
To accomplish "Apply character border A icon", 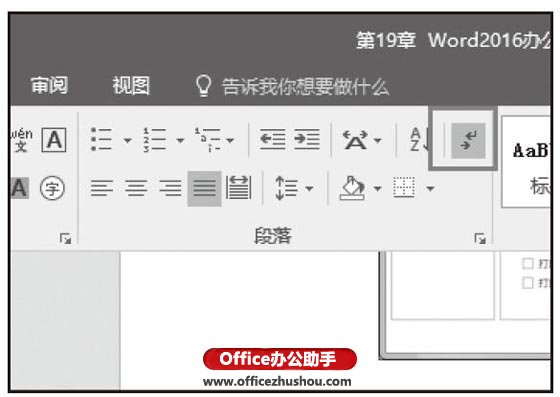I will coord(54,140).
